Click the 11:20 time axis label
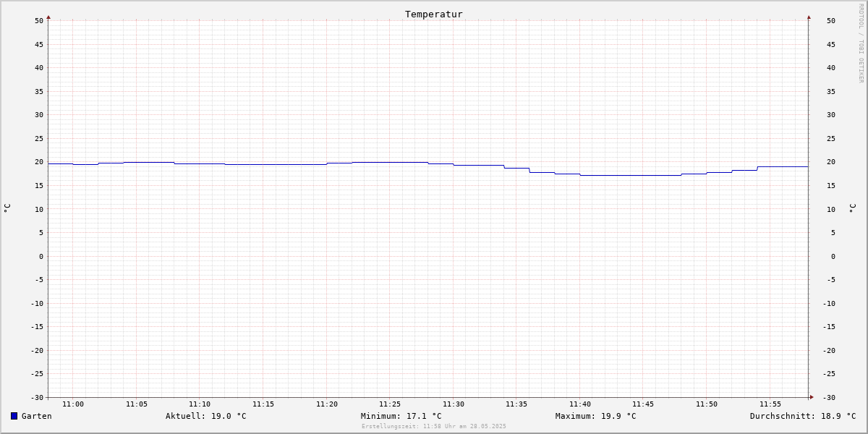Screen dimensions: 868x434 point(327,404)
